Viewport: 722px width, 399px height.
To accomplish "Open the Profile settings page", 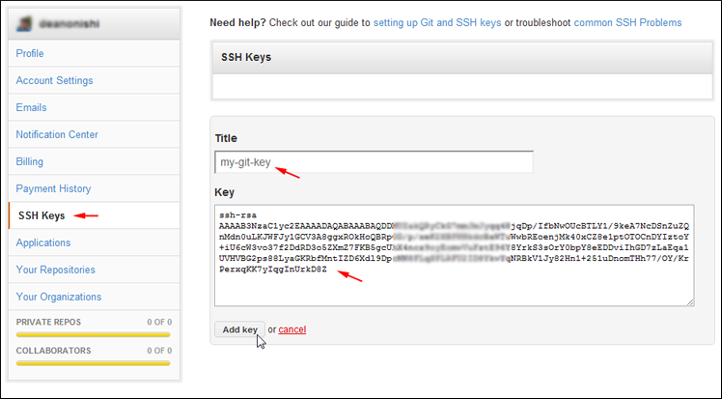I will tap(30, 53).
